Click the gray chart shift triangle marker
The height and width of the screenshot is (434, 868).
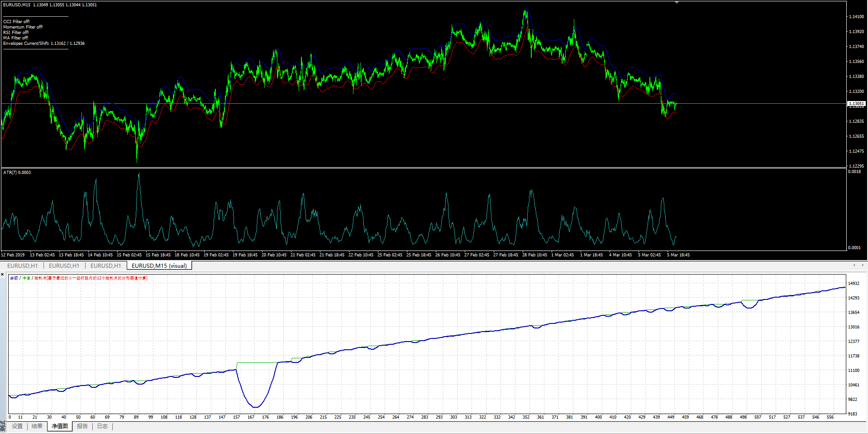[x=677, y=3]
